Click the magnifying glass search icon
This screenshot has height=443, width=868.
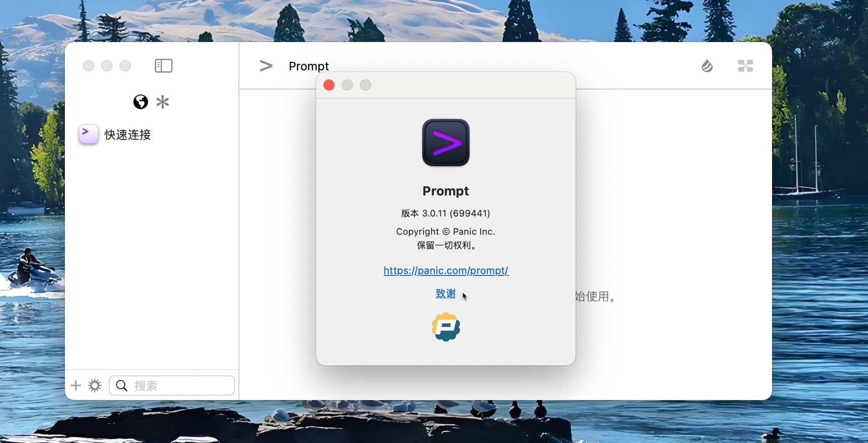122,386
